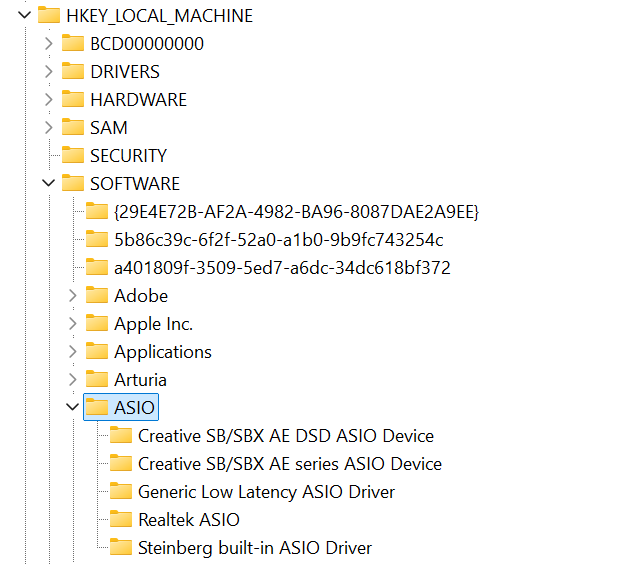
Task: Click the Applications folder icon
Action: 96,352
